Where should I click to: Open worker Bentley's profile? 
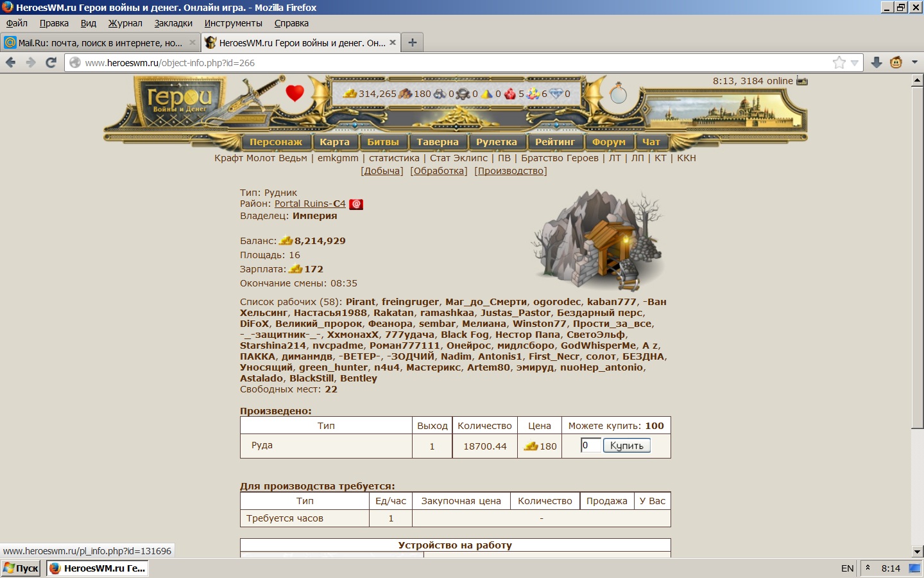[359, 378]
